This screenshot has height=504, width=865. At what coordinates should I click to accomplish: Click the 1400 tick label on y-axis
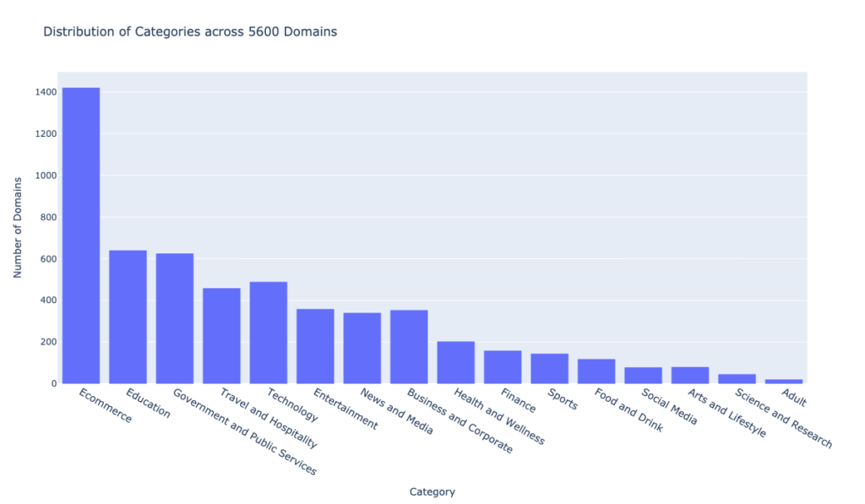pos(46,92)
